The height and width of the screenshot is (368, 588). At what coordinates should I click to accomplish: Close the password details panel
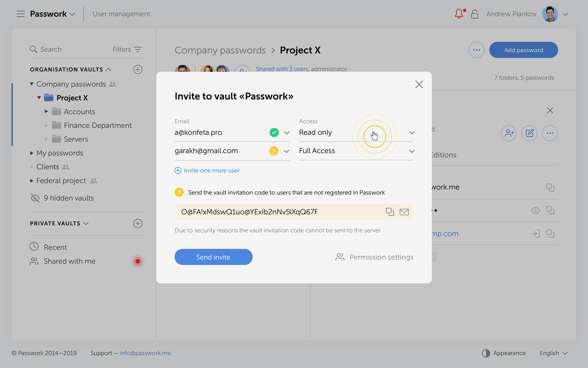tap(550, 110)
